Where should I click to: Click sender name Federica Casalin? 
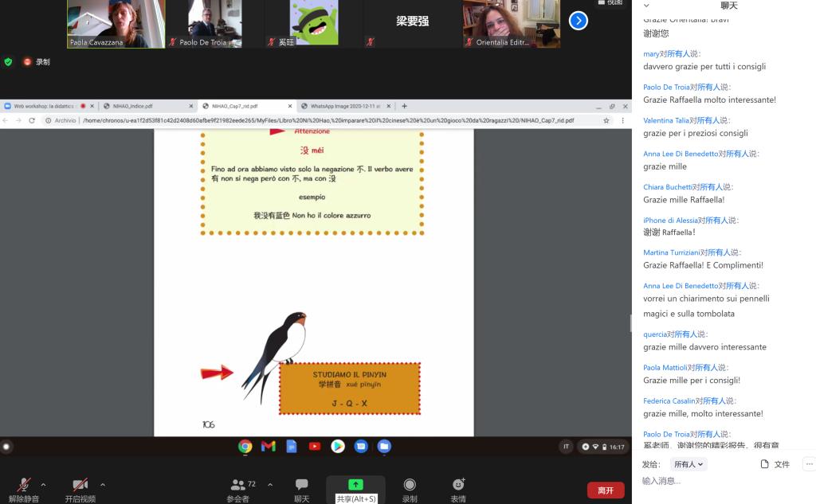coord(669,400)
